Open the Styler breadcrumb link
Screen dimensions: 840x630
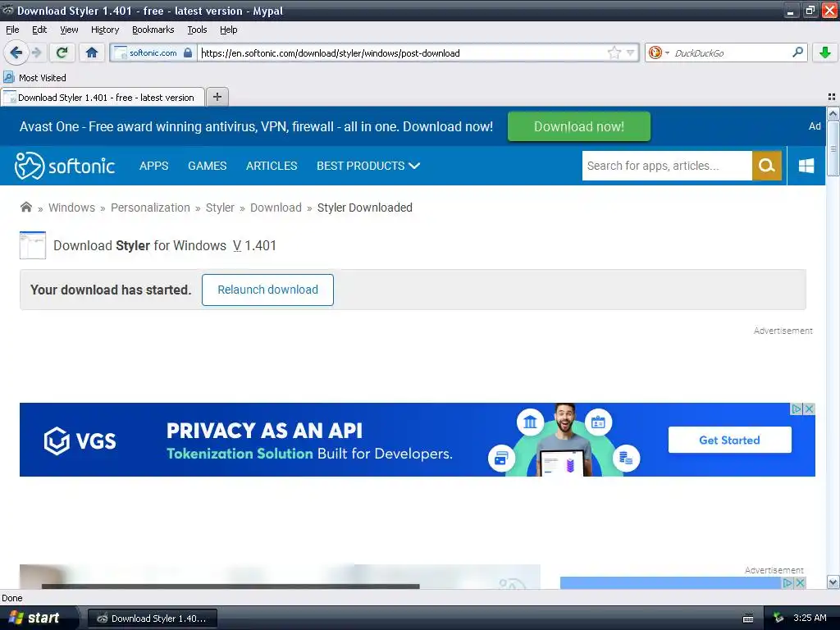tap(220, 208)
